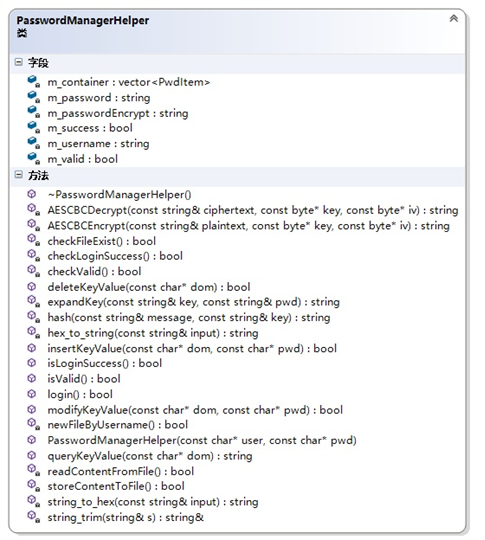Click the method icon beside AESCBCDecrypt
485x540 pixels.
(33, 209)
